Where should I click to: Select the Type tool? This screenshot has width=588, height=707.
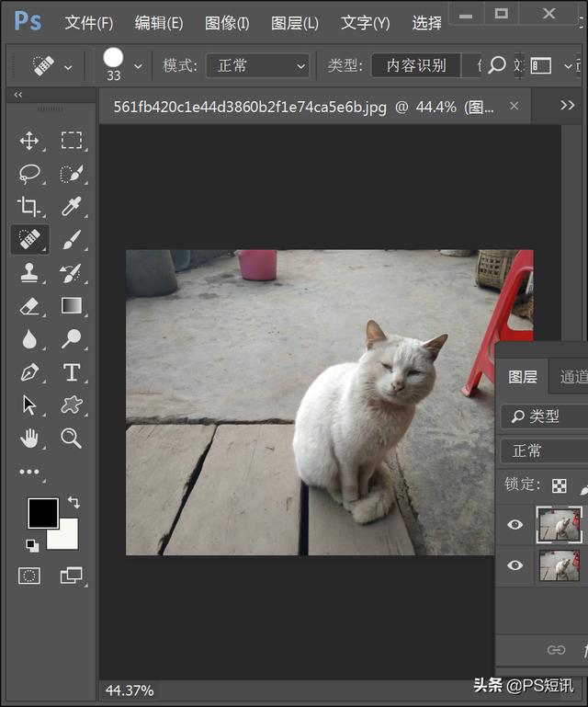(x=72, y=372)
